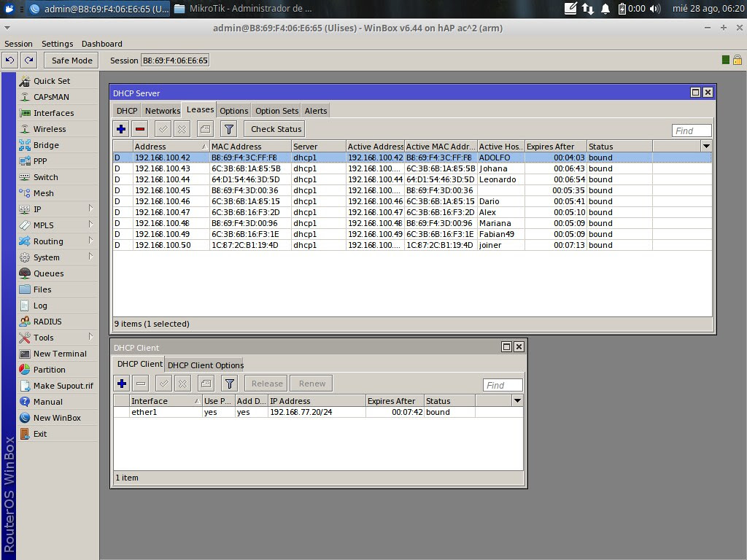Remove the selected DHCP lease with the minus icon

point(140,129)
